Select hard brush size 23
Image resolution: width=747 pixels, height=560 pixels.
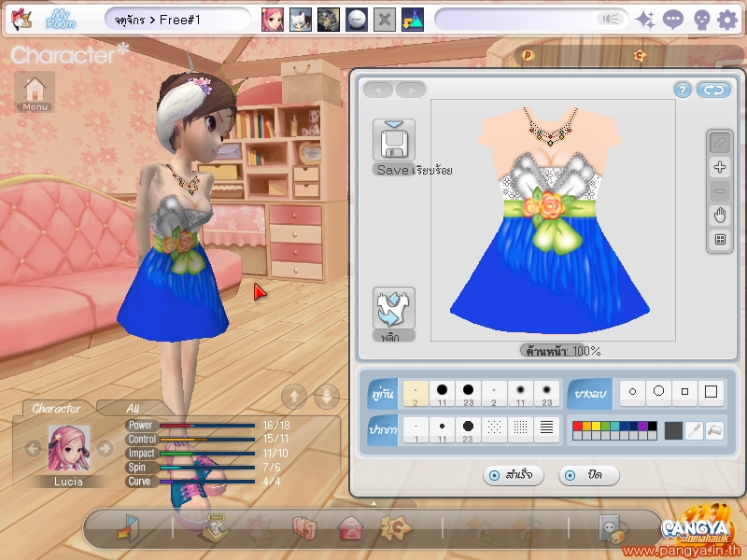(469, 394)
